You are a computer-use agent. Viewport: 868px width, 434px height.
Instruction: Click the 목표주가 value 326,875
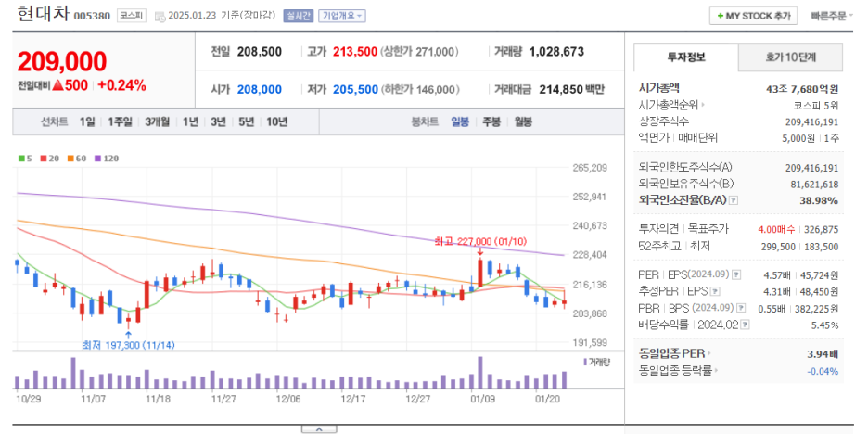click(x=823, y=229)
